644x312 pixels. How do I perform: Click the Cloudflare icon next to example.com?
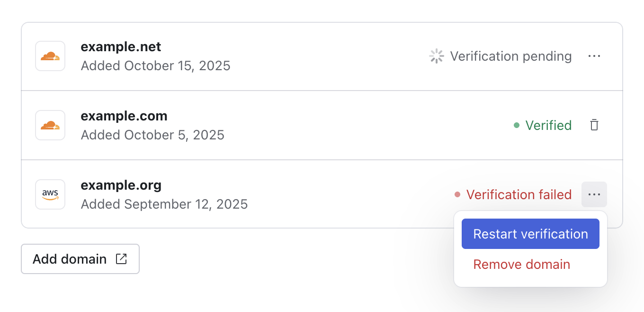50,125
